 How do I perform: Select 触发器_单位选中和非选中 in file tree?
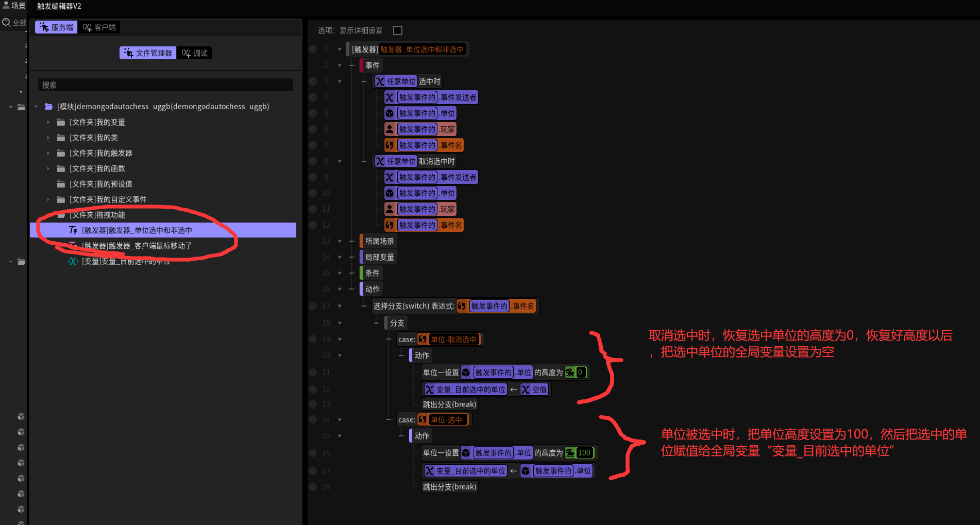[163, 230]
